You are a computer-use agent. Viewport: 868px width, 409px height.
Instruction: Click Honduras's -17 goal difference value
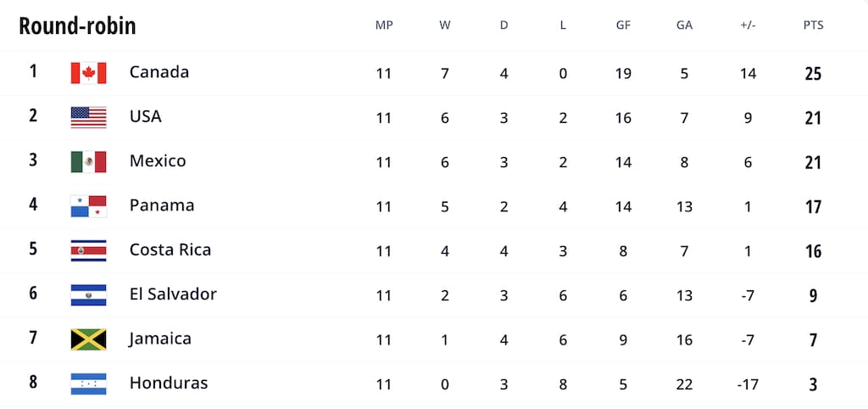point(748,384)
